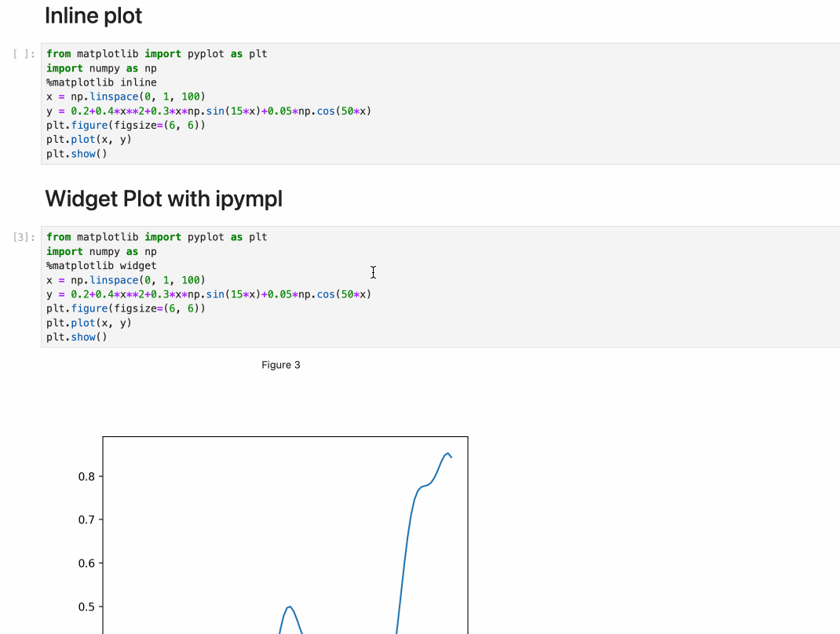Click "plt.show()" in the second cell
840x634 pixels.
click(x=76, y=337)
